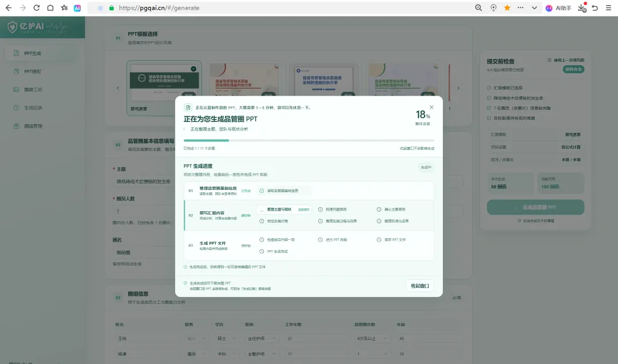Close the PPT generation dialog
The height and width of the screenshot is (364, 618).
click(431, 107)
